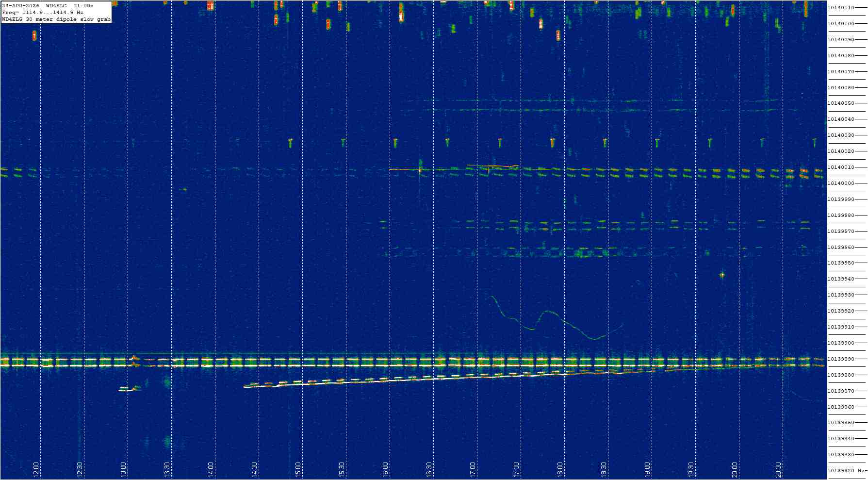Click the 14:30 time axis label
Viewport: 868px width, 480px height.
255,469
